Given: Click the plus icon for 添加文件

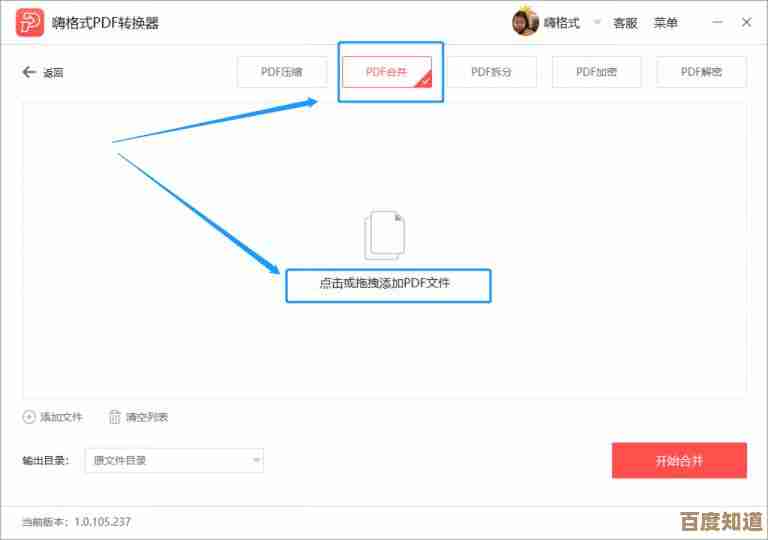Looking at the screenshot, I should pos(29,417).
